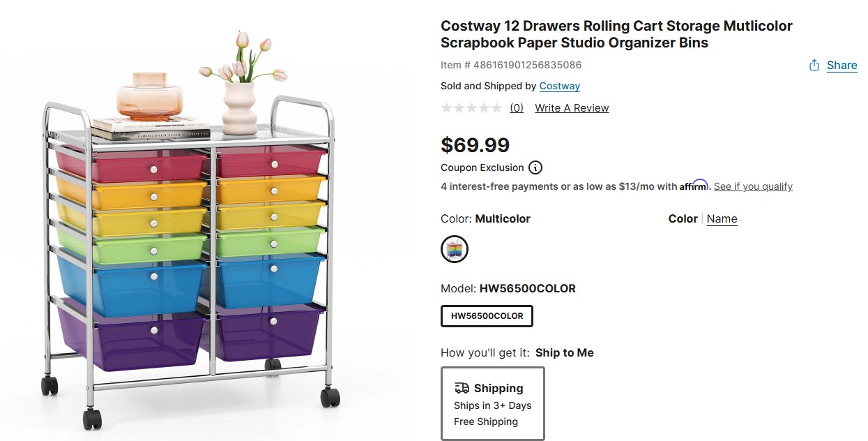This screenshot has height=441, width=868.
Task: Switch to the Name view option
Action: (722, 218)
